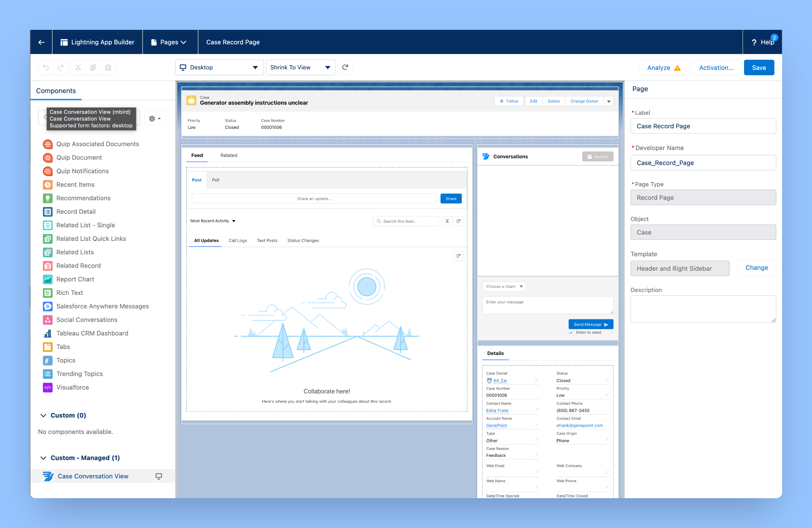The width and height of the screenshot is (812, 528).
Task: Click the cut scissors icon
Action: click(78, 67)
